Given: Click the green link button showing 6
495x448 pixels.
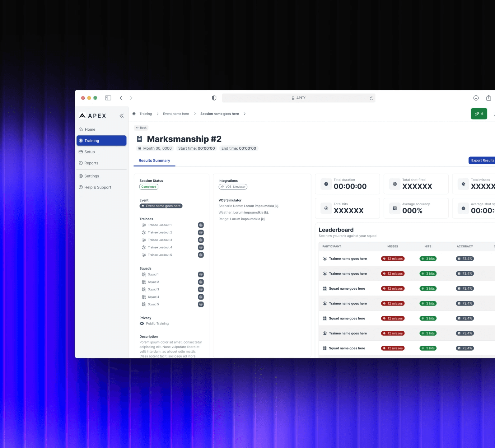Looking at the screenshot, I should tap(479, 114).
